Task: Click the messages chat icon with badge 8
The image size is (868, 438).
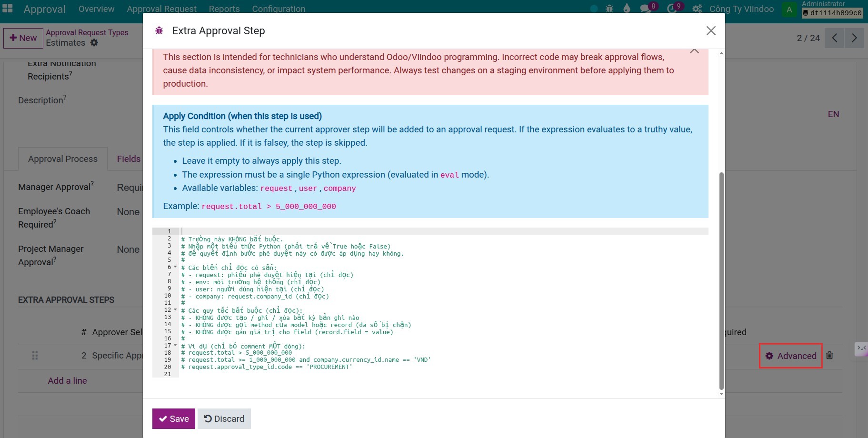Action: click(645, 9)
